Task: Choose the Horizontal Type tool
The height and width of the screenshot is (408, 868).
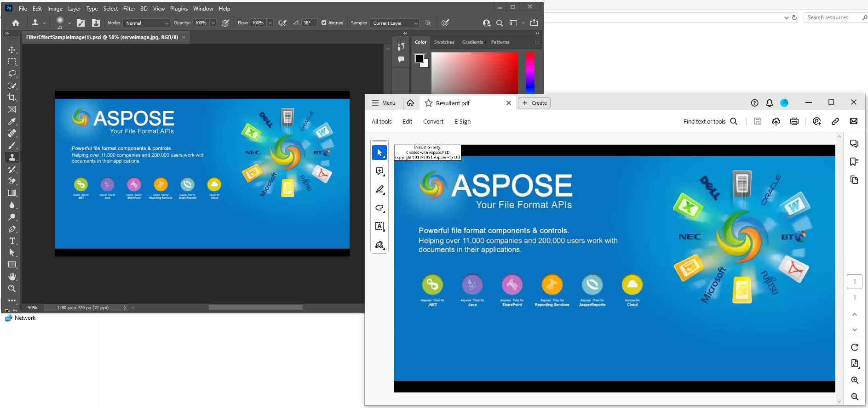Action: click(x=12, y=241)
